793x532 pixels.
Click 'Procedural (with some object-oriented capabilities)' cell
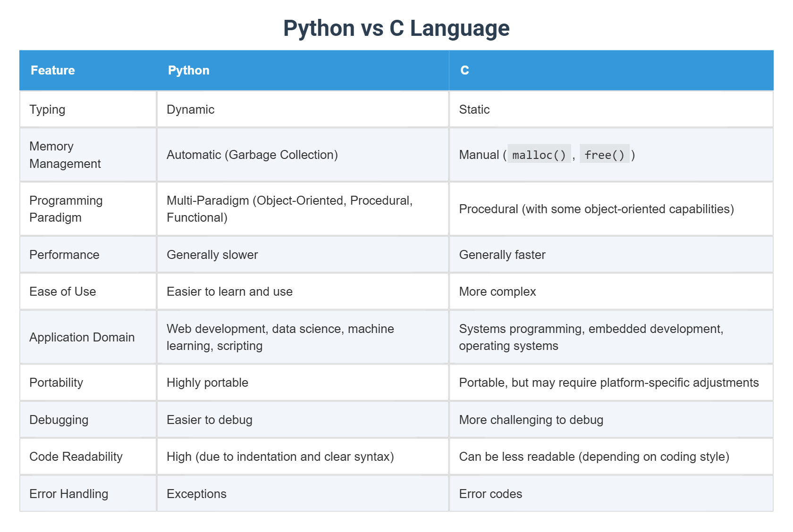(611, 209)
